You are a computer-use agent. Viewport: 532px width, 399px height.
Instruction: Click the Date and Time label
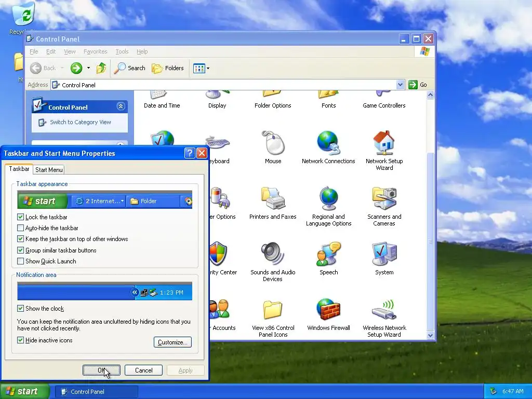click(162, 105)
